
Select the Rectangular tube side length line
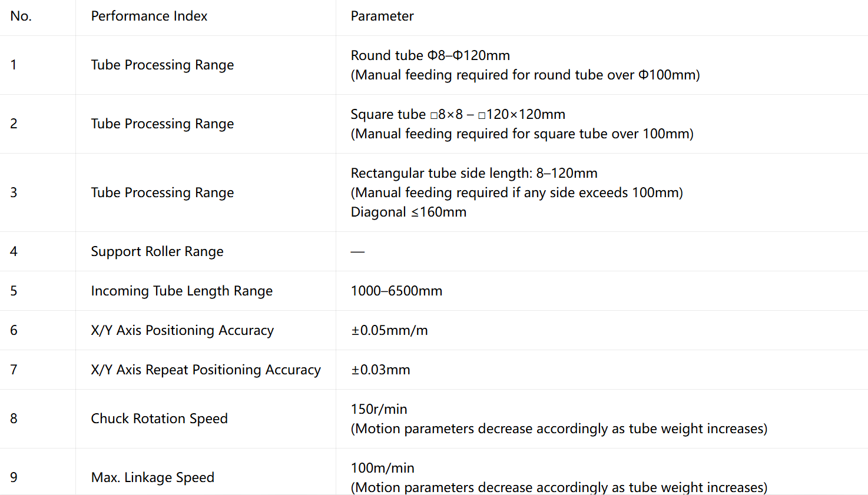point(474,173)
